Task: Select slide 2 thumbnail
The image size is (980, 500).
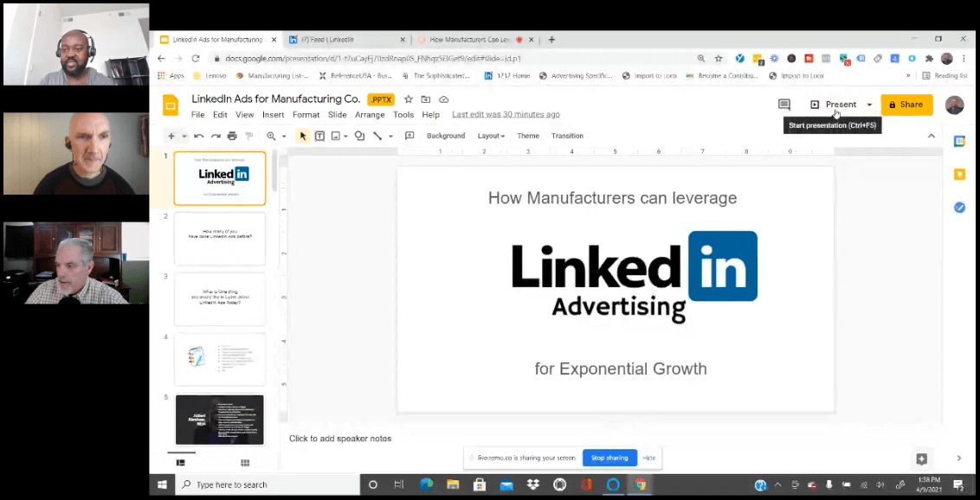Action: 219,239
